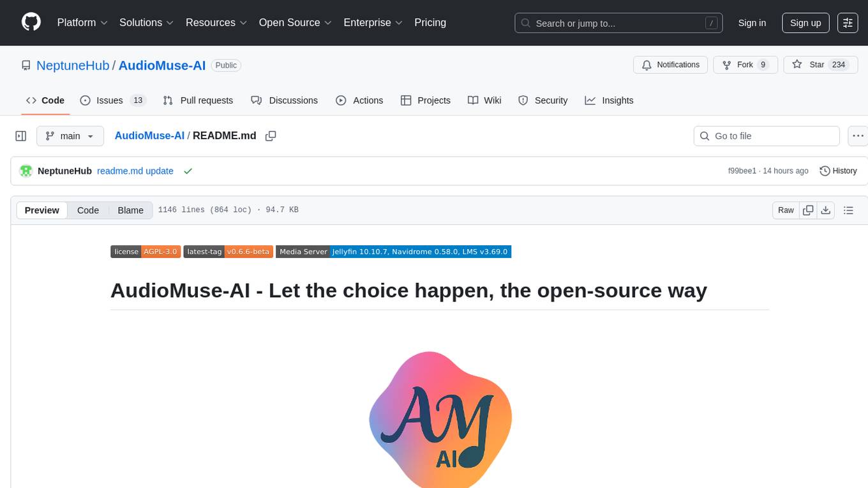Copy the README.md file path

point(271,135)
